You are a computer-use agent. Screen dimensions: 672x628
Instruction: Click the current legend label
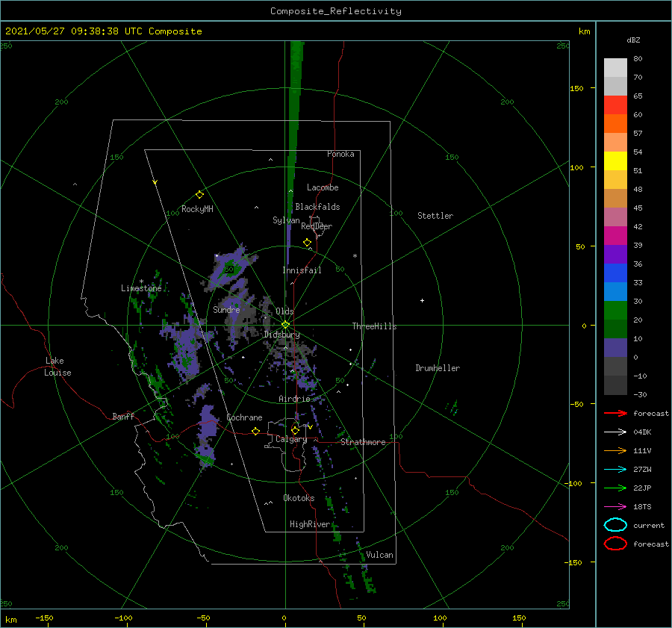pyautogui.click(x=649, y=525)
